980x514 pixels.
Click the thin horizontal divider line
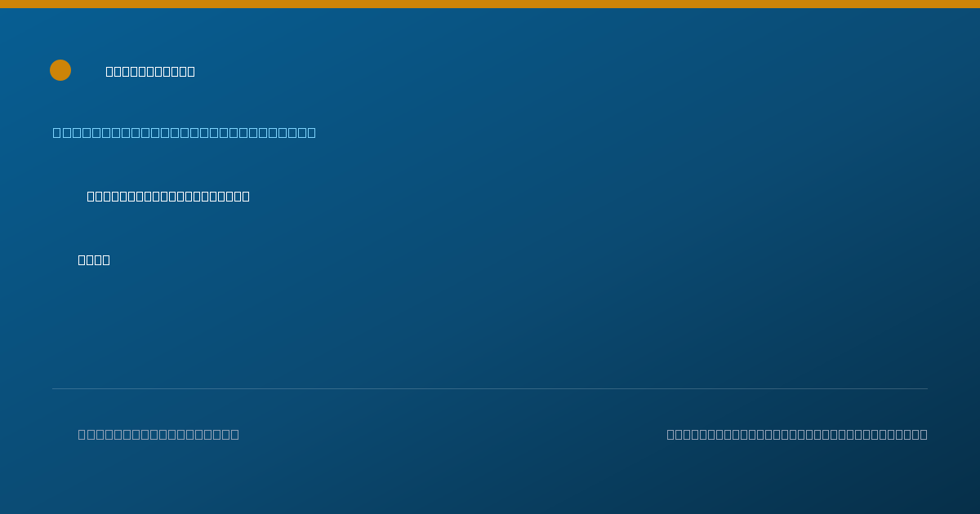click(x=490, y=388)
